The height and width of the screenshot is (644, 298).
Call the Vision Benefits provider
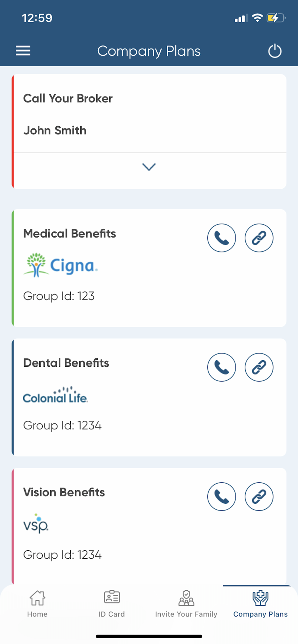point(222,497)
